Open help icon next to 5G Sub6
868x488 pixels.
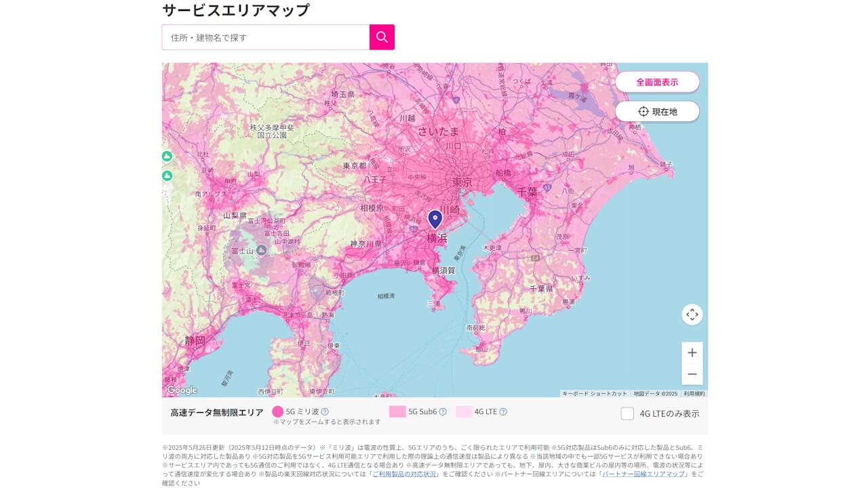tap(443, 411)
